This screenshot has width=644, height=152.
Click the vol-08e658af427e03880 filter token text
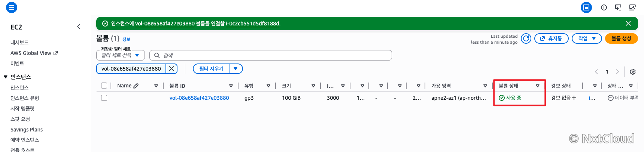[131, 69]
